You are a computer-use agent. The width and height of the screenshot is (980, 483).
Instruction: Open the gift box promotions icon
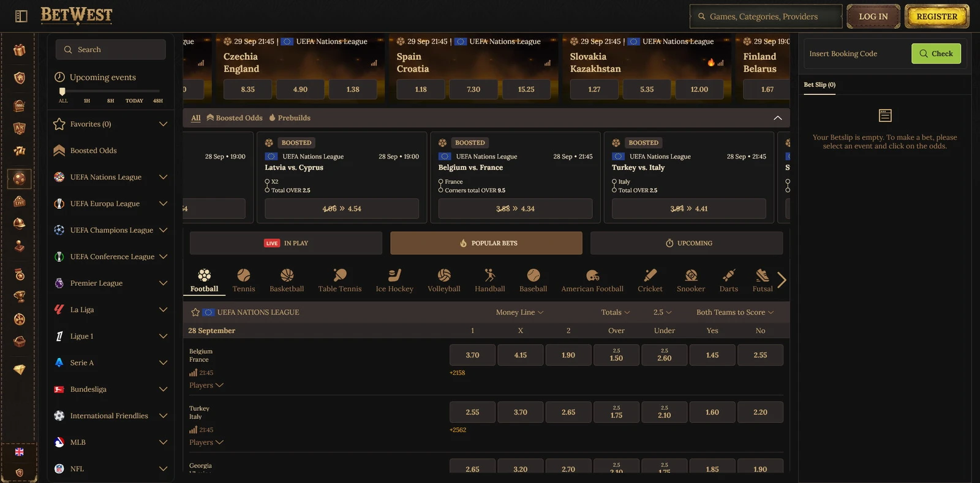(20, 50)
